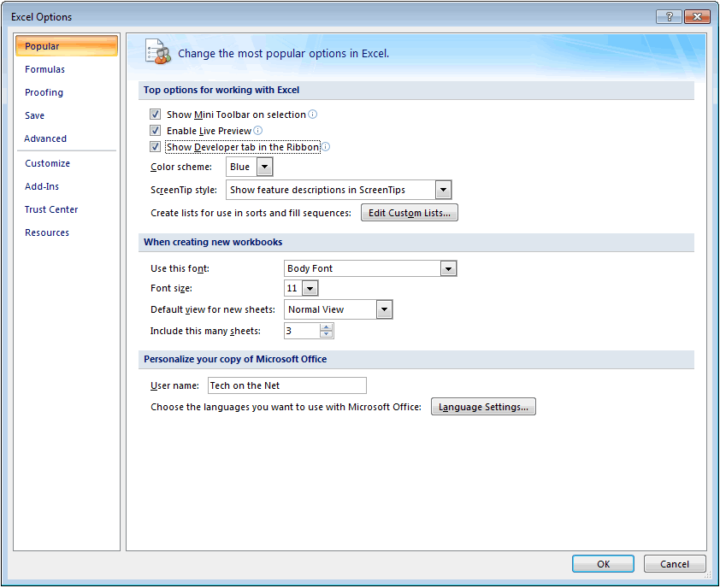This screenshot has width=720, height=588.
Task: Close the Excel Options dialog
Action: coord(697,16)
